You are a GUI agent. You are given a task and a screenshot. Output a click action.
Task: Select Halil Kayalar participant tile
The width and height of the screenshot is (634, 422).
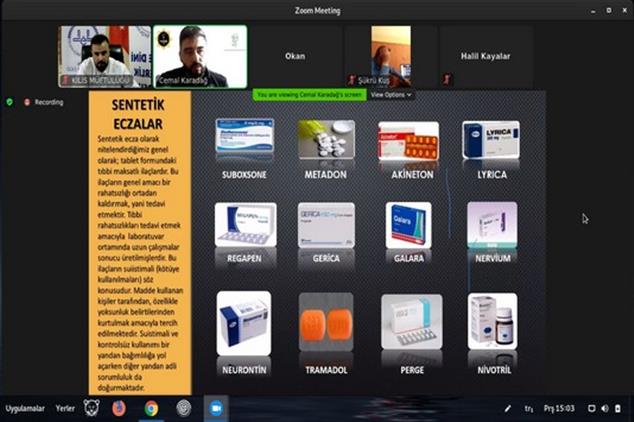tap(486, 56)
